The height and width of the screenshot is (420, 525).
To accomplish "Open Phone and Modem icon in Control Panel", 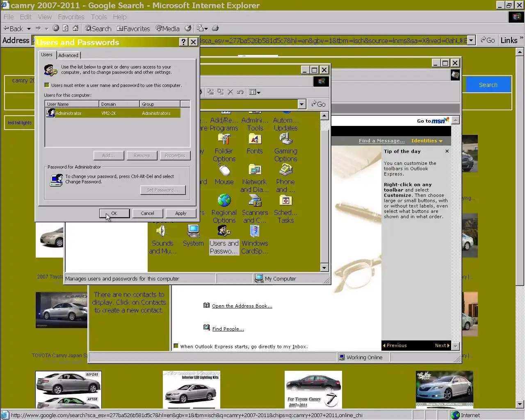I will (x=285, y=178).
